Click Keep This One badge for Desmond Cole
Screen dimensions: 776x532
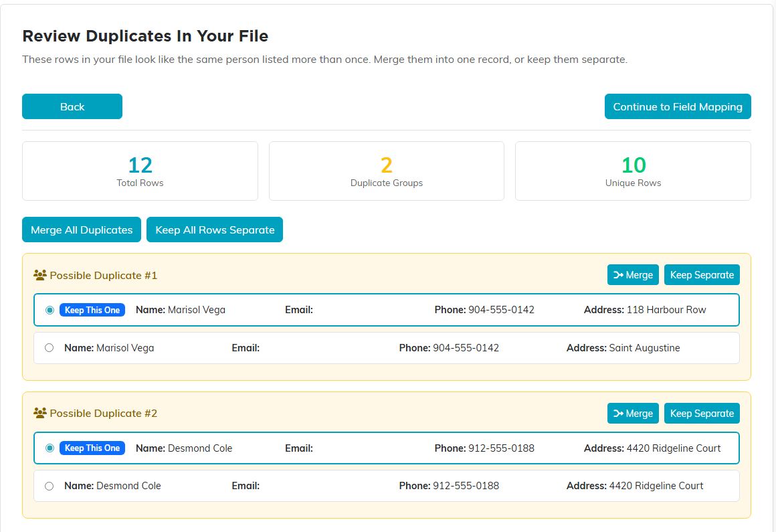[x=92, y=448]
